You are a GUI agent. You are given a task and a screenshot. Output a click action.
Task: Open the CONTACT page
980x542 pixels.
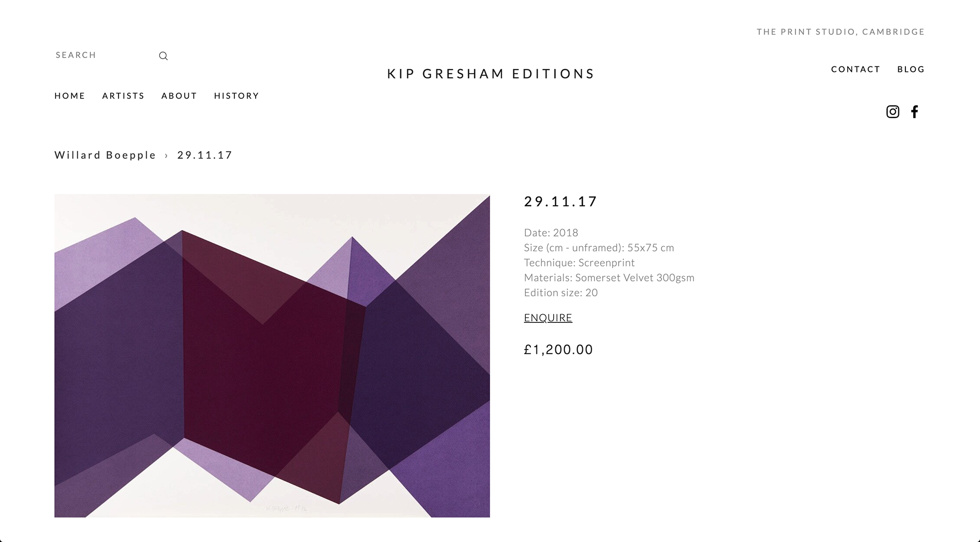tap(855, 69)
